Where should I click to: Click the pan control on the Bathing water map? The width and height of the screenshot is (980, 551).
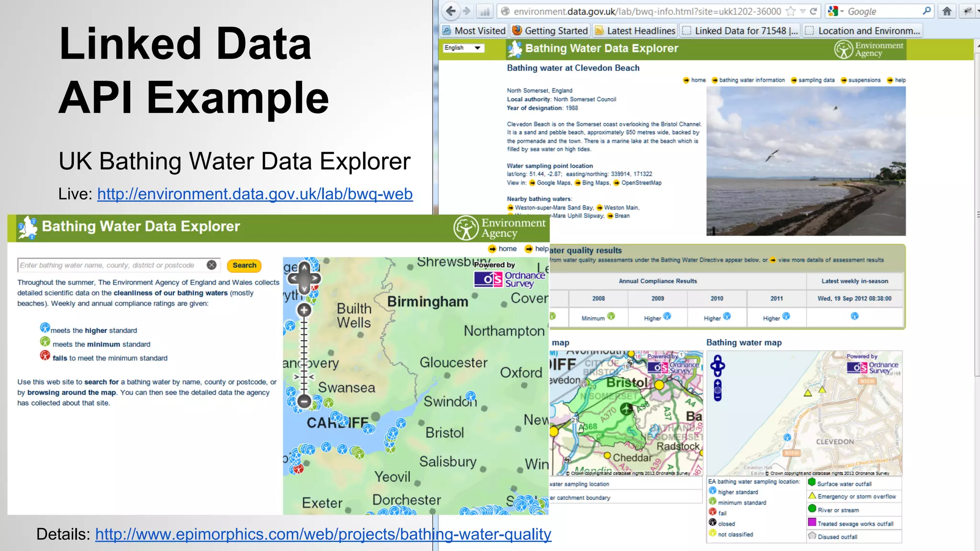pyautogui.click(x=717, y=366)
